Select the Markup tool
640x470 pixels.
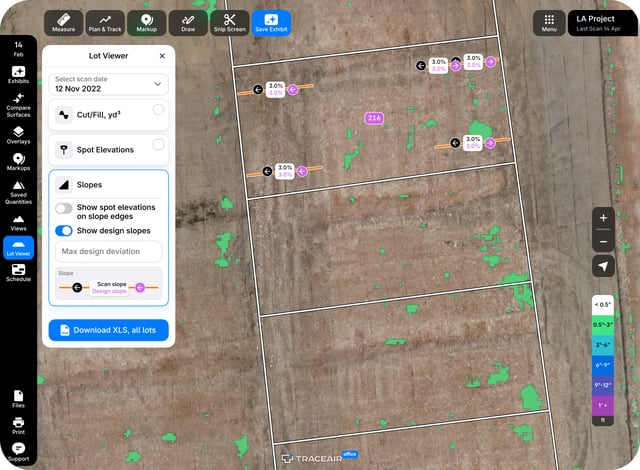(147, 23)
